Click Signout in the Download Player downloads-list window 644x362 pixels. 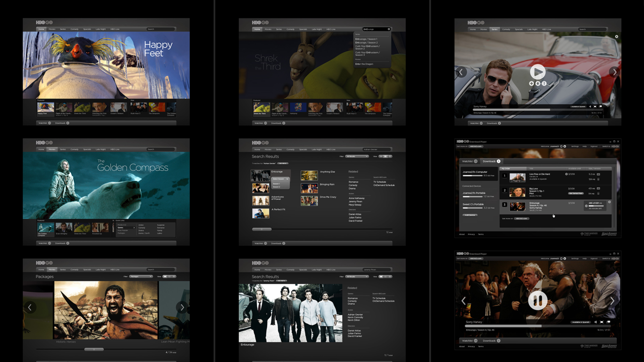point(594,146)
